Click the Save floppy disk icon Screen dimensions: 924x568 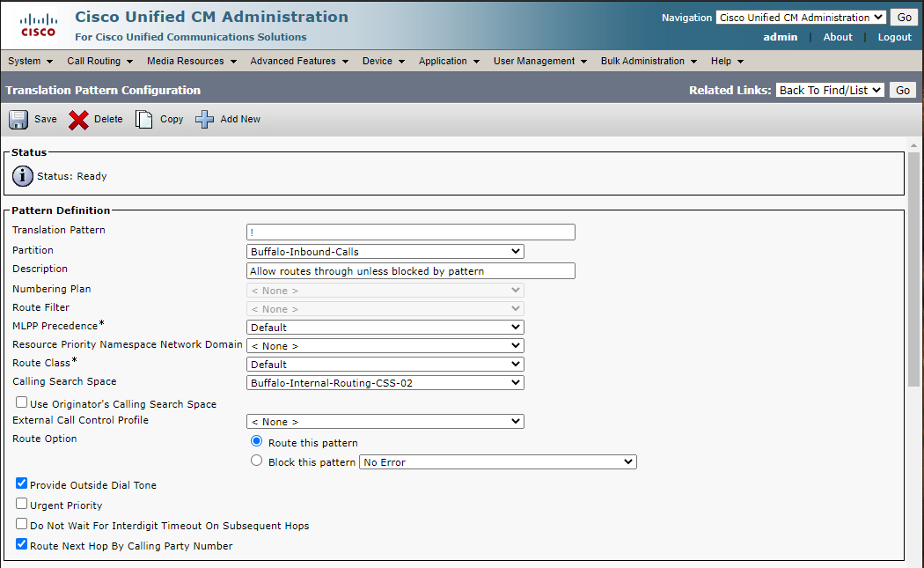point(18,120)
